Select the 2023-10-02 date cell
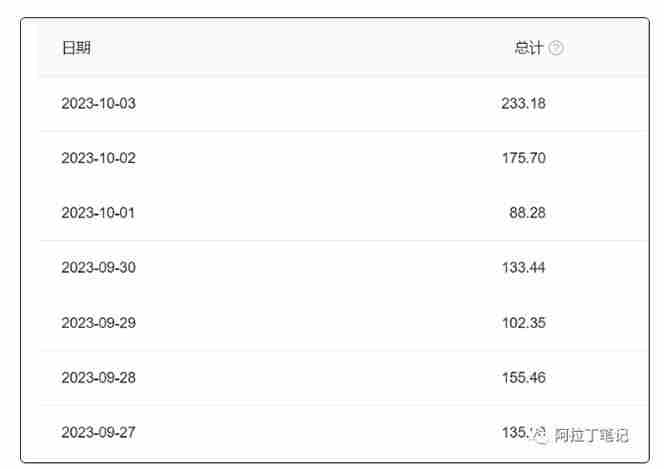The width and height of the screenshot is (664, 469). pyautogui.click(x=99, y=158)
